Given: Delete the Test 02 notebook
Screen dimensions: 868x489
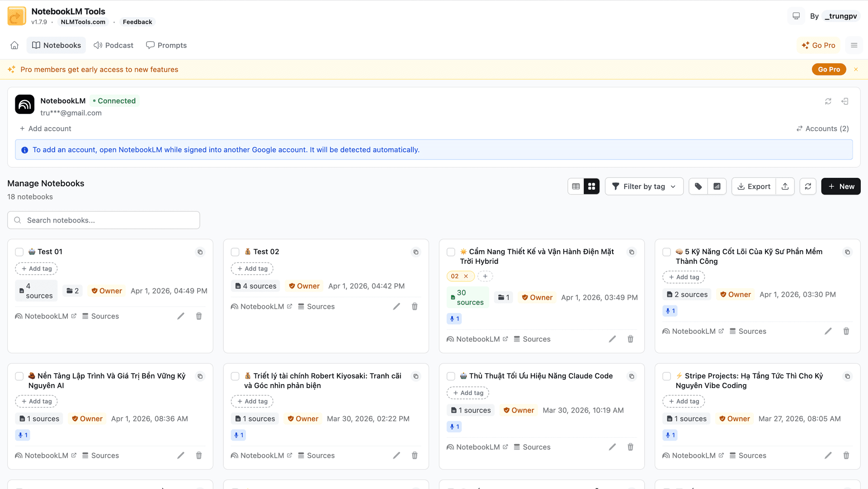Looking at the screenshot, I should (415, 306).
